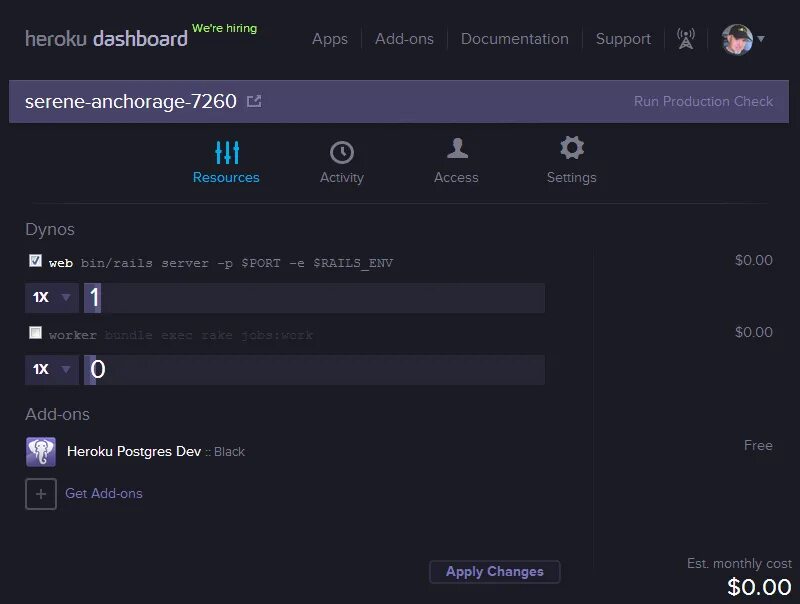Screen dimensions: 800x604
Task: Open the Resources sliders icon
Action: coord(227,152)
